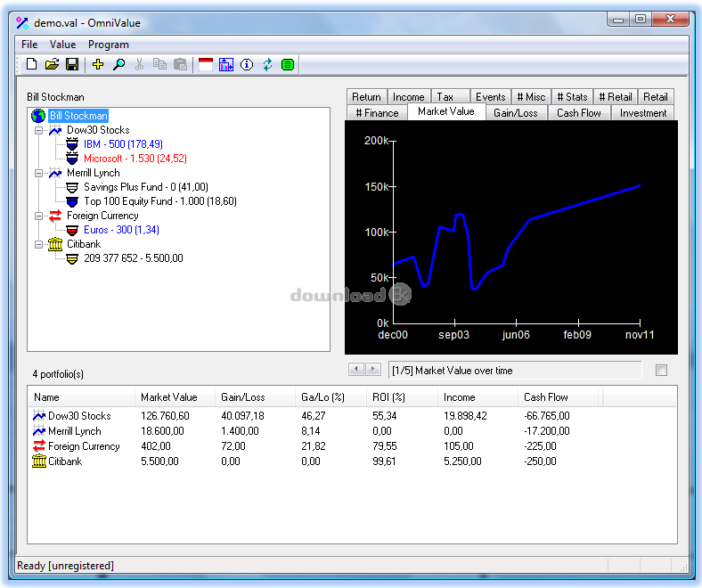Open a file with the folder icon
The width and height of the screenshot is (702, 588).
tap(52, 64)
